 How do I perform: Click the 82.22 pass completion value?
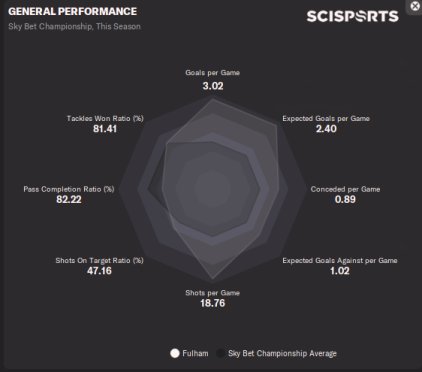tap(69, 199)
